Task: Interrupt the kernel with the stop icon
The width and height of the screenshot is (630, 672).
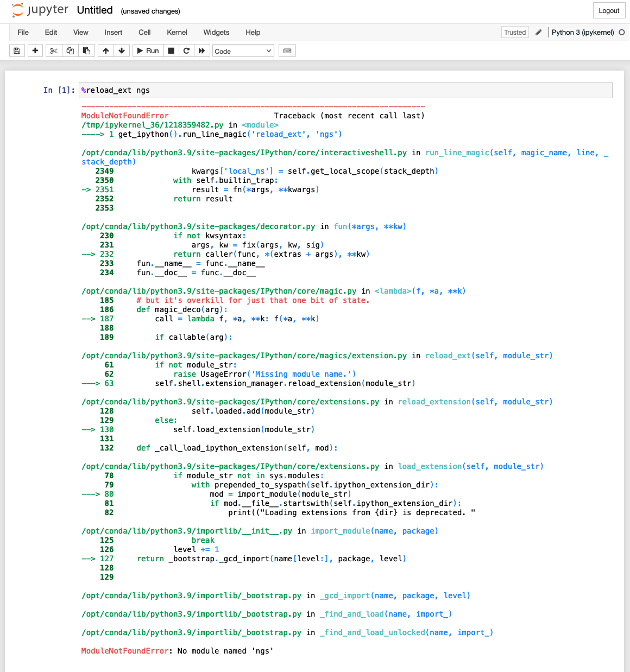Action: [171, 50]
